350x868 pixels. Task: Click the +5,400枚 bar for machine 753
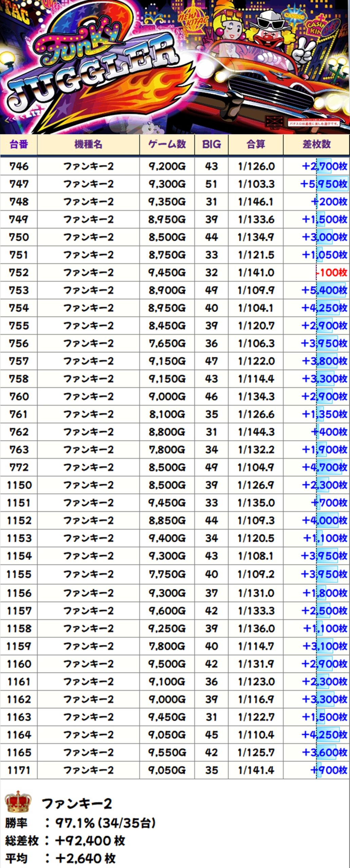click(x=324, y=290)
